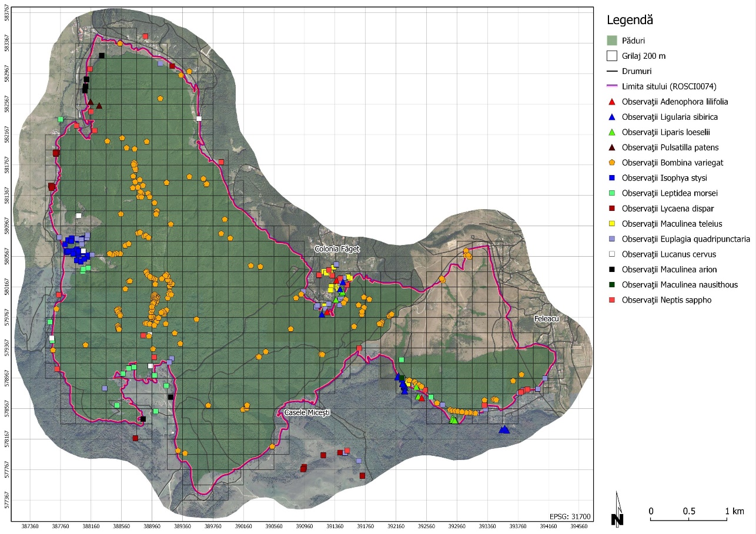
Task: Click the lavender square for Euplagia quadripunctaria
Action: pos(612,239)
